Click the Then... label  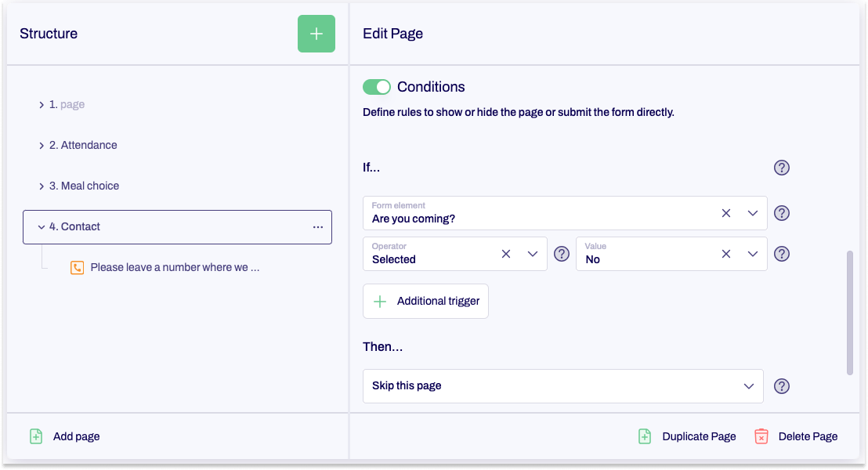[x=382, y=347]
